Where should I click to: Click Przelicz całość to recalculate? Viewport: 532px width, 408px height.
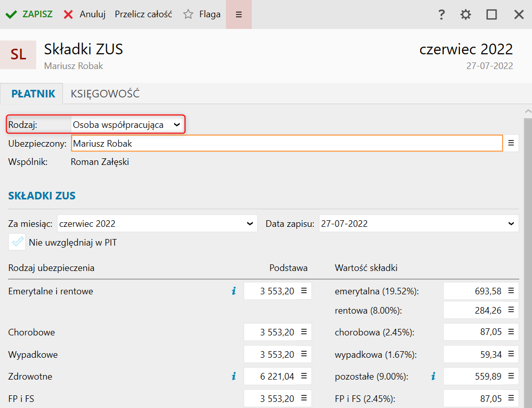click(x=143, y=15)
